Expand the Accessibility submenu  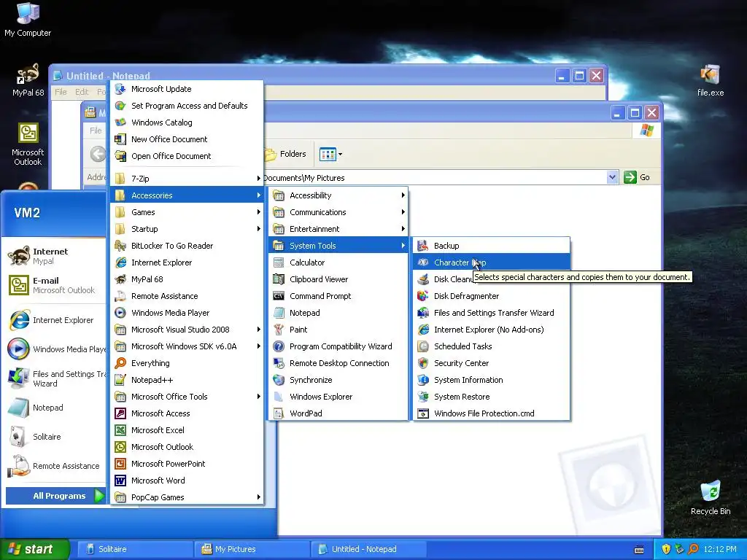(338, 195)
